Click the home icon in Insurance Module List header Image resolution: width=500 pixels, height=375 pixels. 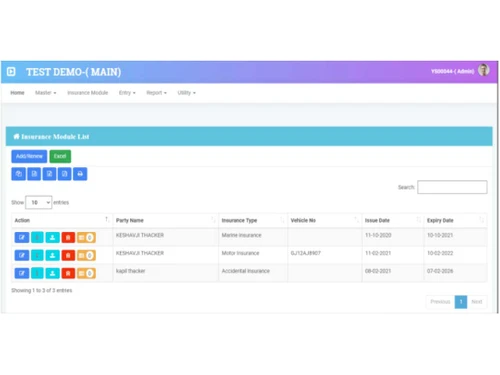[x=16, y=136]
